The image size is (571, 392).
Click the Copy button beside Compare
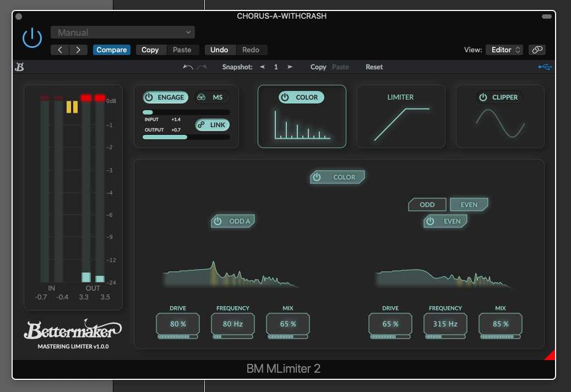[150, 50]
